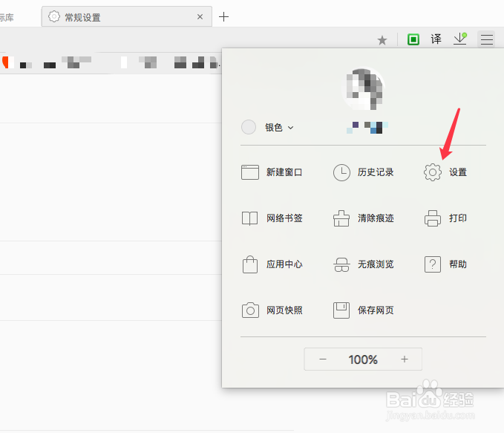Open the downloads arrow icon

tap(460, 39)
